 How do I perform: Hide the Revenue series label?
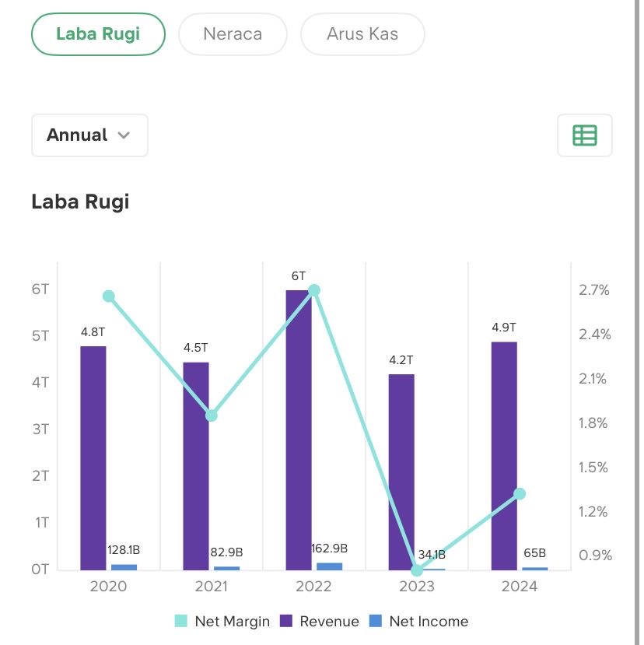[x=329, y=621]
